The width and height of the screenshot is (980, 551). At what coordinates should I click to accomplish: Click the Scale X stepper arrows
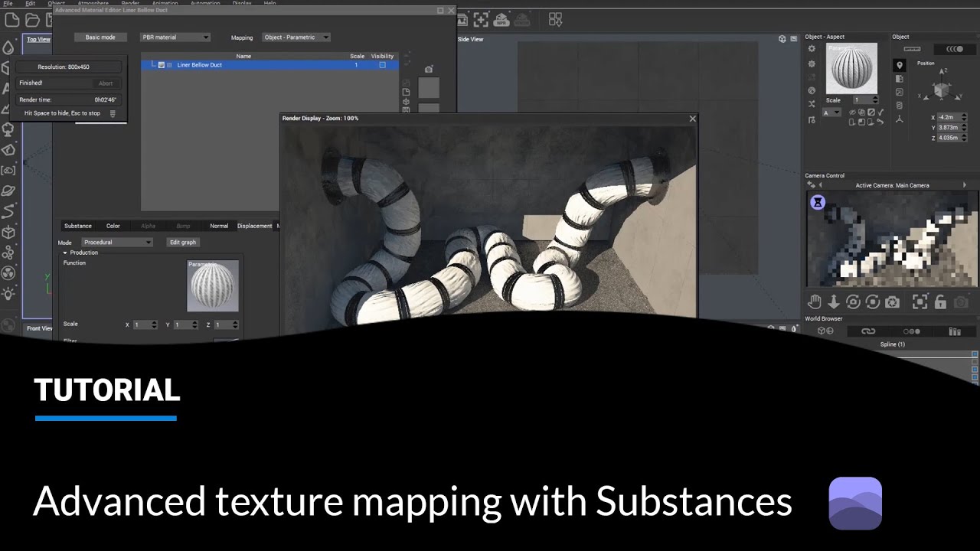tap(155, 325)
